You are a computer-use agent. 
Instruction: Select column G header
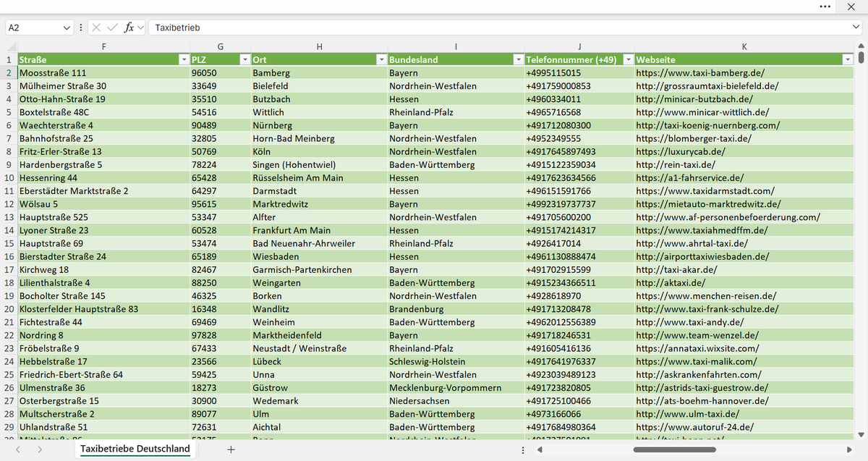(220, 46)
